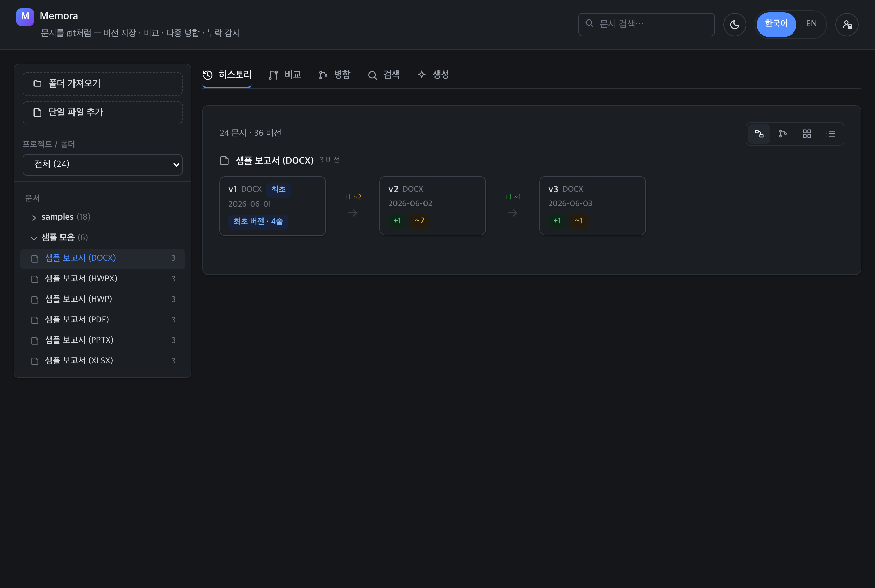The width and height of the screenshot is (875, 588).
Task: Select the branch graph view icon
Action: [783, 134]
